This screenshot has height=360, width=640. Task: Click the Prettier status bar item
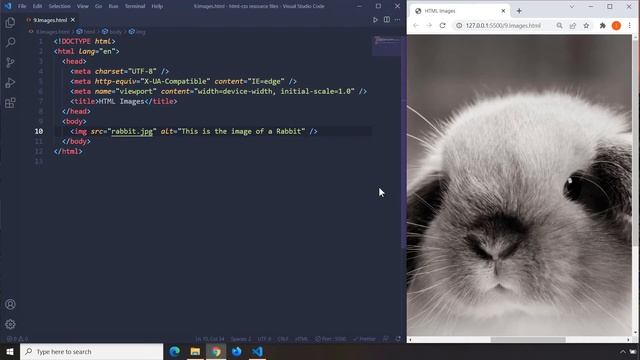(x=364, y=339)
